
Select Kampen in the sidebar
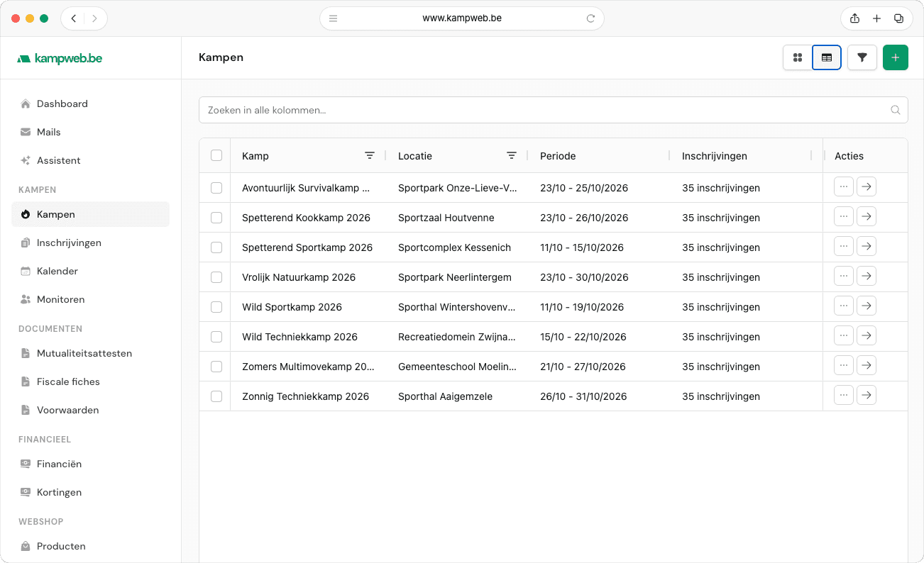point(90,214)
